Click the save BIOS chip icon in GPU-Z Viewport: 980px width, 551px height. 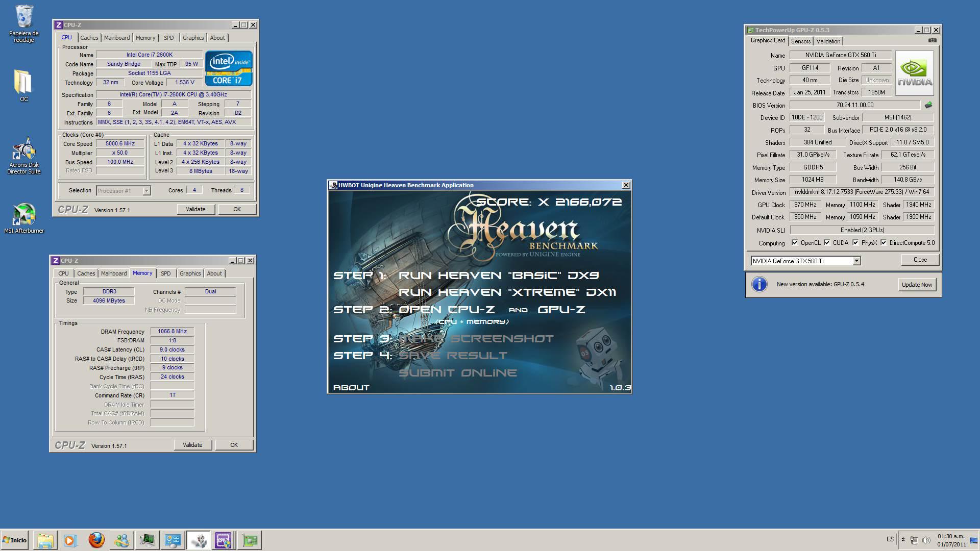928,105
